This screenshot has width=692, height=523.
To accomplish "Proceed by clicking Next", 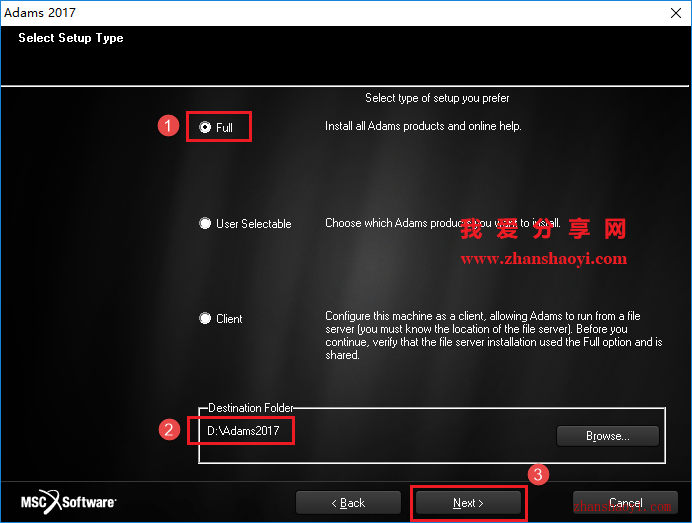I will click(x=468, y=503).
